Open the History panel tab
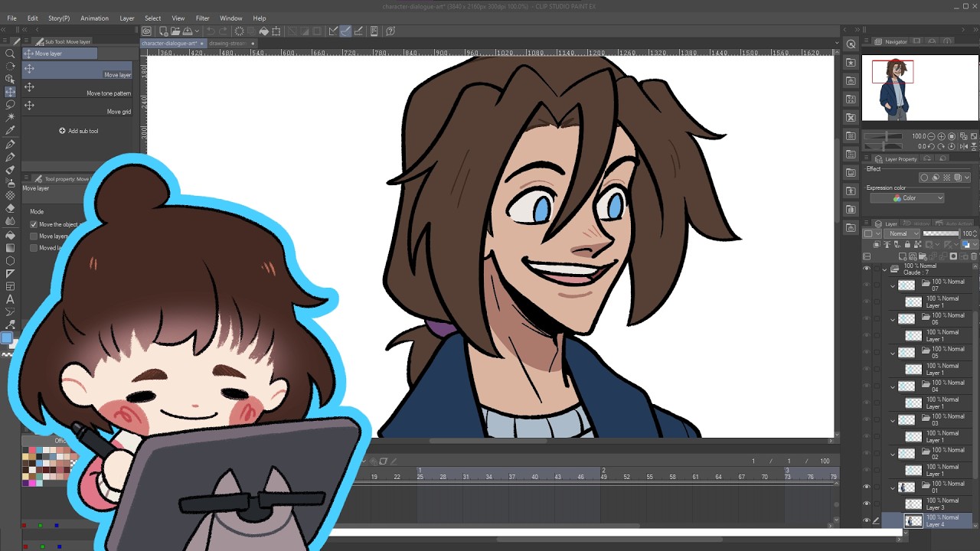This screenshot has height=551, width=980. [916, 223]
